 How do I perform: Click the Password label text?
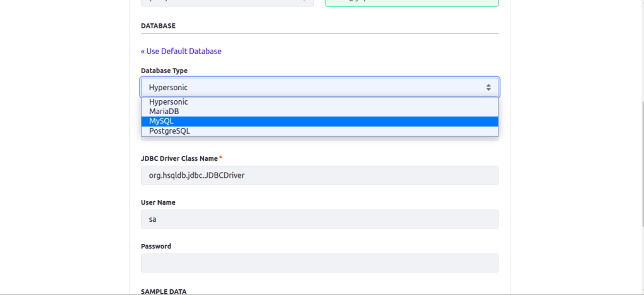(155, 246)
